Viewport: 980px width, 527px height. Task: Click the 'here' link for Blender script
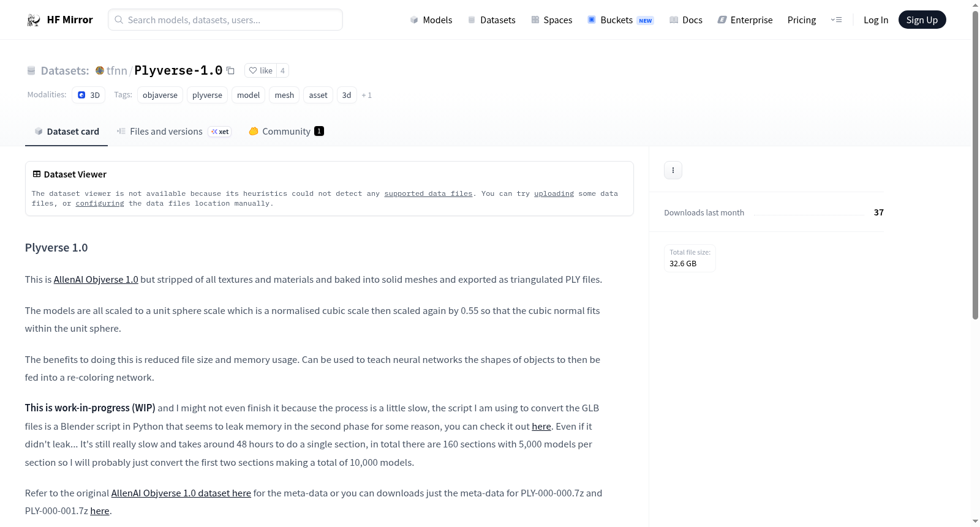541,427
